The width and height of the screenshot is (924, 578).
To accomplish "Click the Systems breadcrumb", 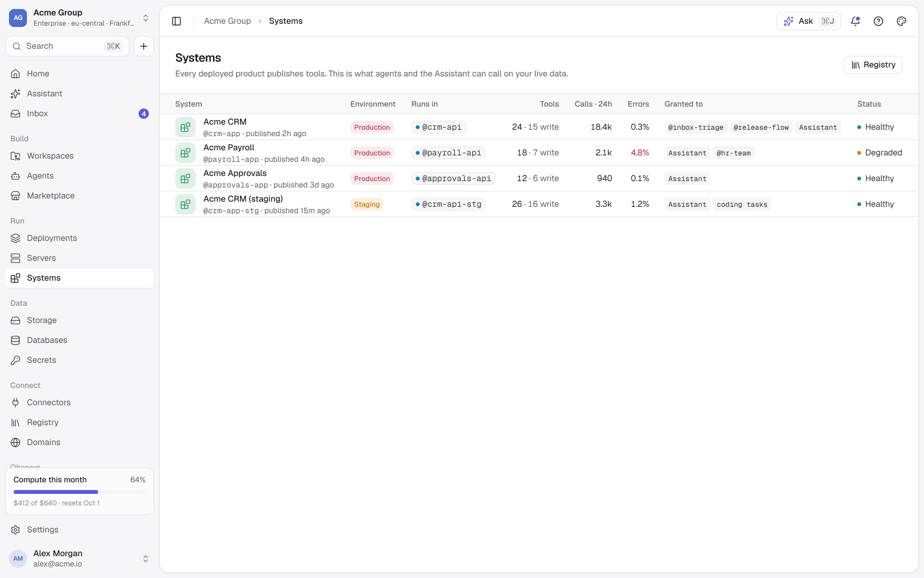I will [x=286, y=21].
